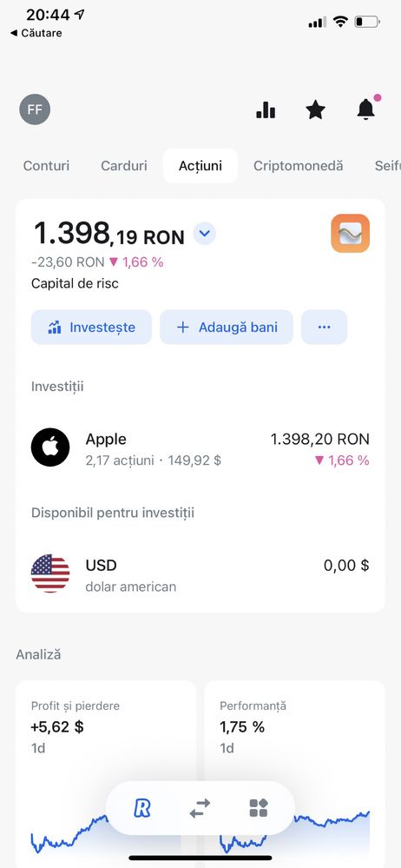The image size is (401, 868).
Task: Tap the US flag USD icon
Action: click(x=50, y=573)
